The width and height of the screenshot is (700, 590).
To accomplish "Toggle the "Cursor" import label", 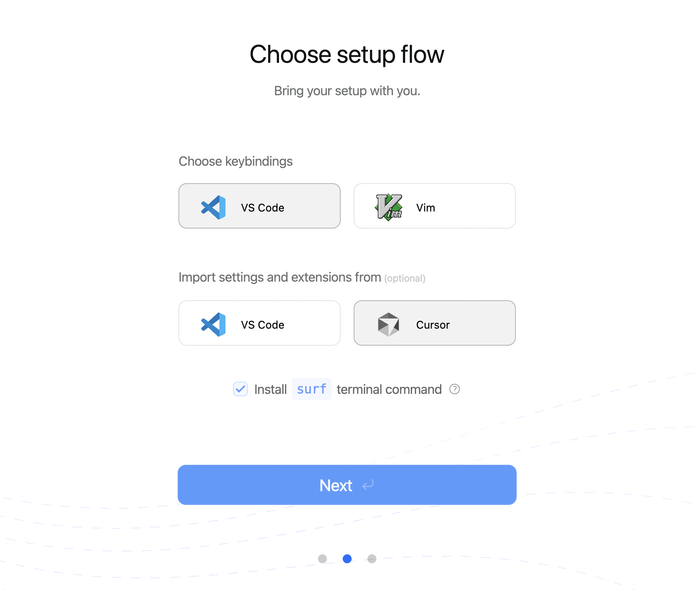I will coord(433,325).
